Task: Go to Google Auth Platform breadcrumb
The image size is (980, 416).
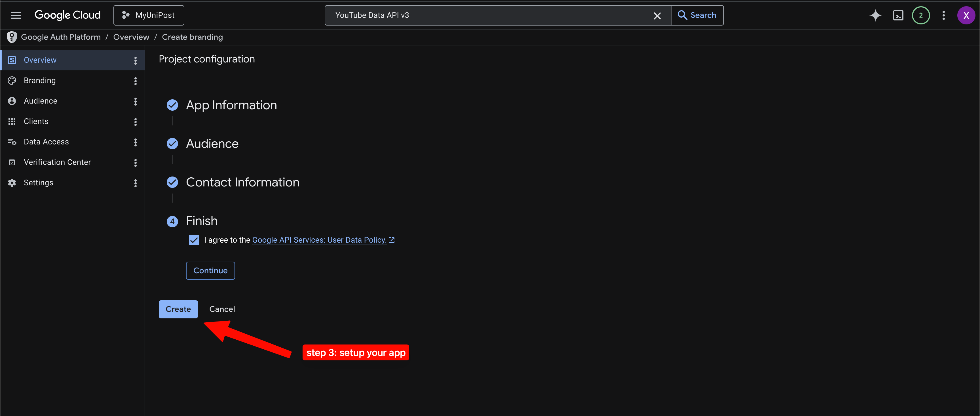Action: [61, 37]
